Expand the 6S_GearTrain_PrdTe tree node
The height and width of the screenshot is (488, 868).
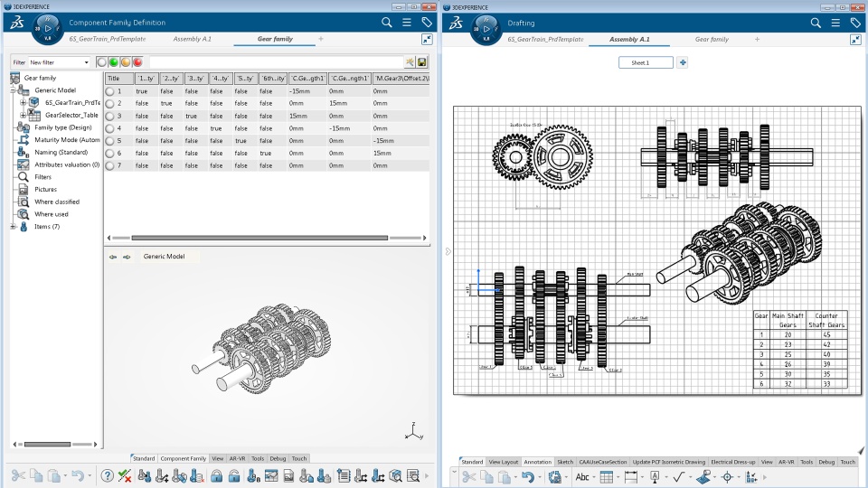(24, 103)
